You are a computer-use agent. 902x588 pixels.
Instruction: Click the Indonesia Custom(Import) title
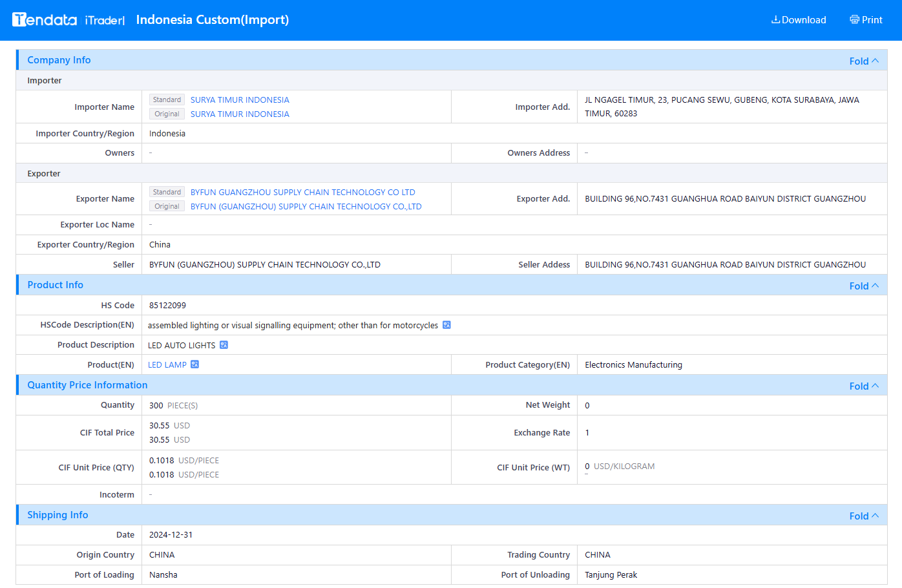coord(213,19)
